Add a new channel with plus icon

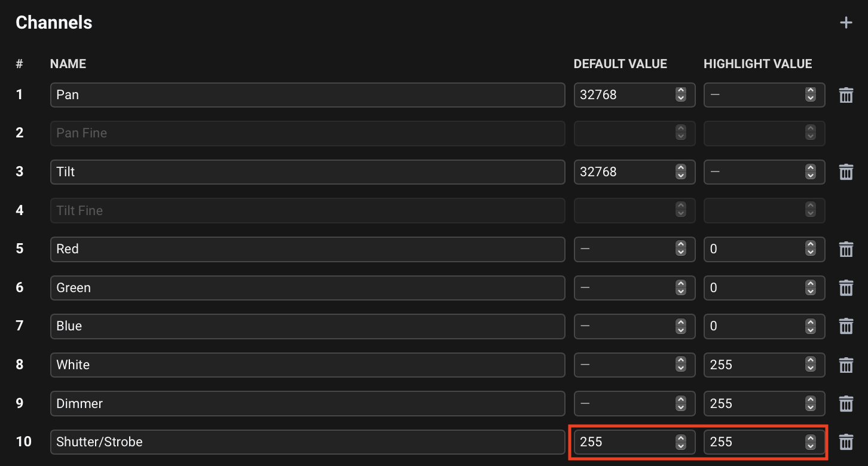[846, 23]
